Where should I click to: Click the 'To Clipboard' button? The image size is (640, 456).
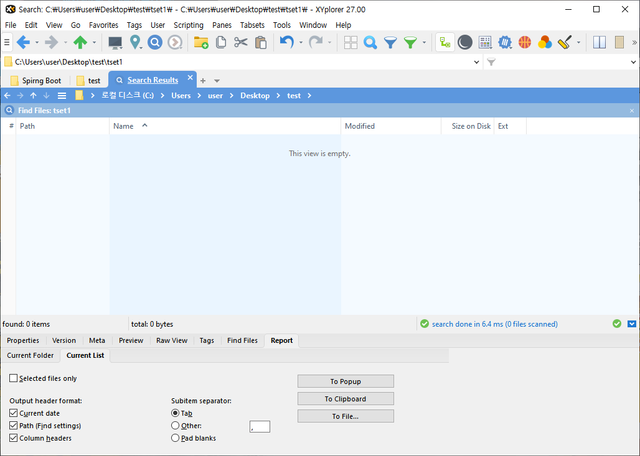(x=345, y=399)
